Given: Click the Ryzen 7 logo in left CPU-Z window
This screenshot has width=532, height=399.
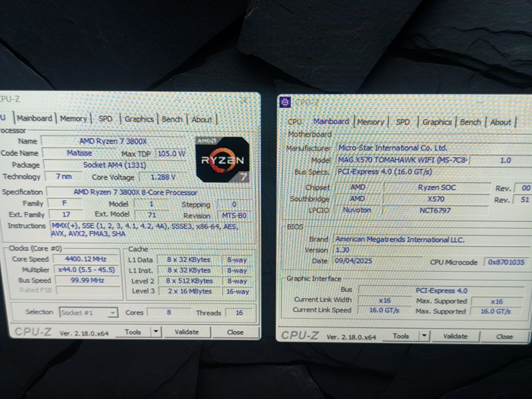Looking at the screenshot, I should (222, 160).
